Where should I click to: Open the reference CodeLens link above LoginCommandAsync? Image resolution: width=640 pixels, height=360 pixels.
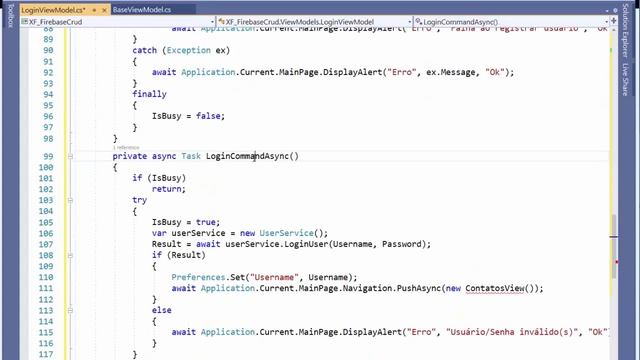pos(126,147)
